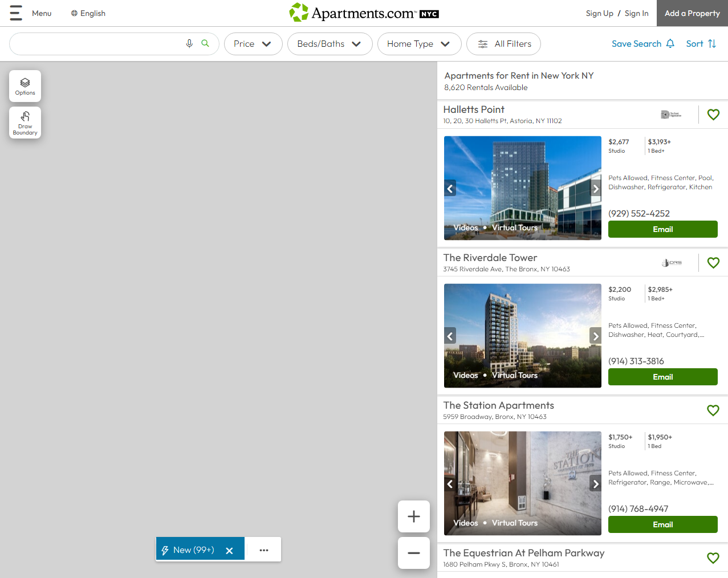Click the voice search microphone icon
The width and height of the screenshot is (728, 578).
tap(189, 43)
